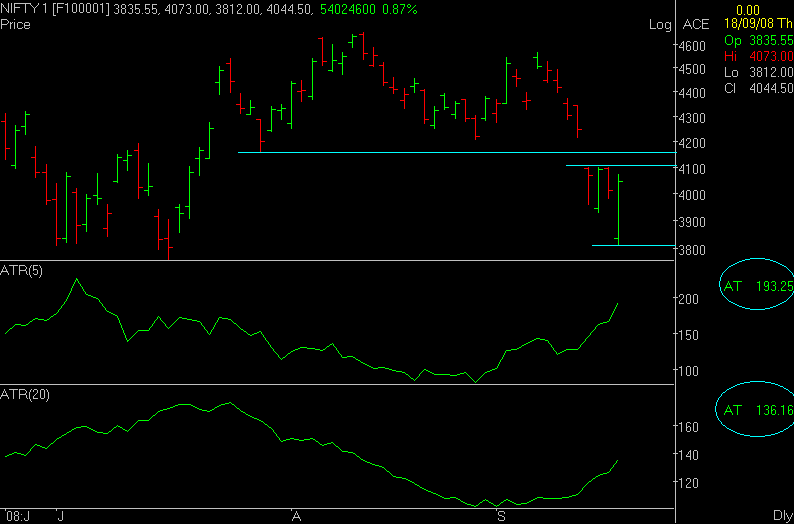Click the volume figure 54024600
This screenshot has width=794, height=524.
(x=349, y=10)
